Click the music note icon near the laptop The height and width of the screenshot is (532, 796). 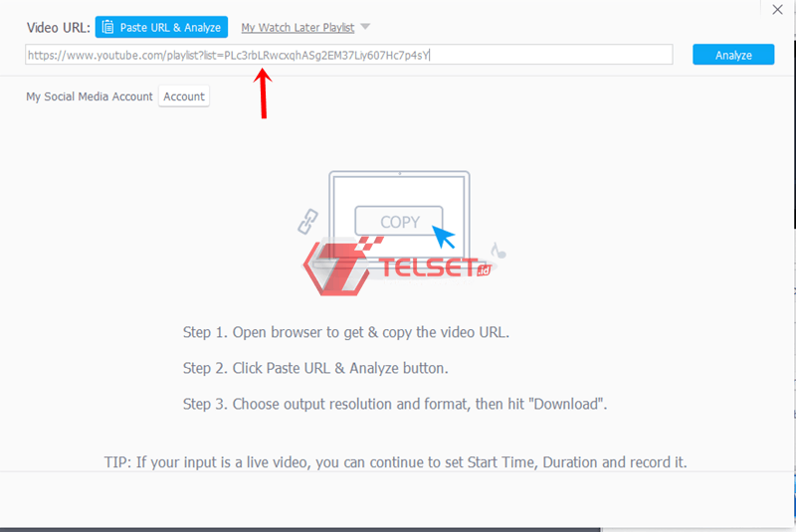(498, 251)
